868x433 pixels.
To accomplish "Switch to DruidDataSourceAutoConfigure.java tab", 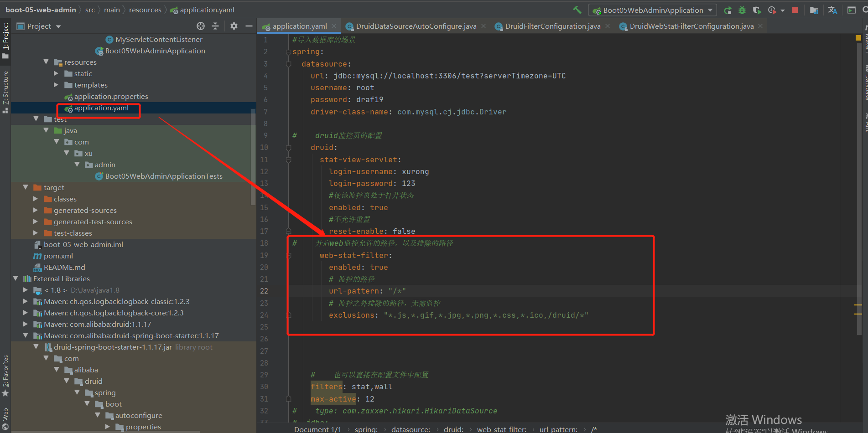I will click(x=416, y=26).
